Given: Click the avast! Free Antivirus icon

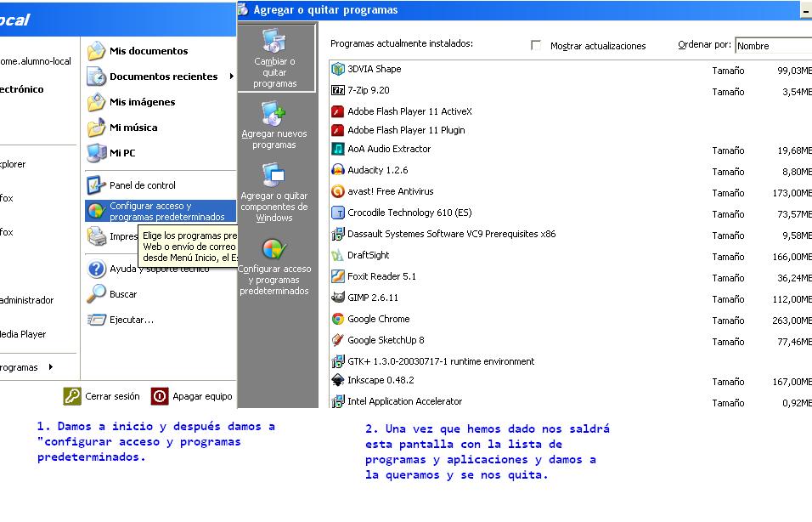Looking at the screenshot, I should pyautogui.click(x=338, y=191).
